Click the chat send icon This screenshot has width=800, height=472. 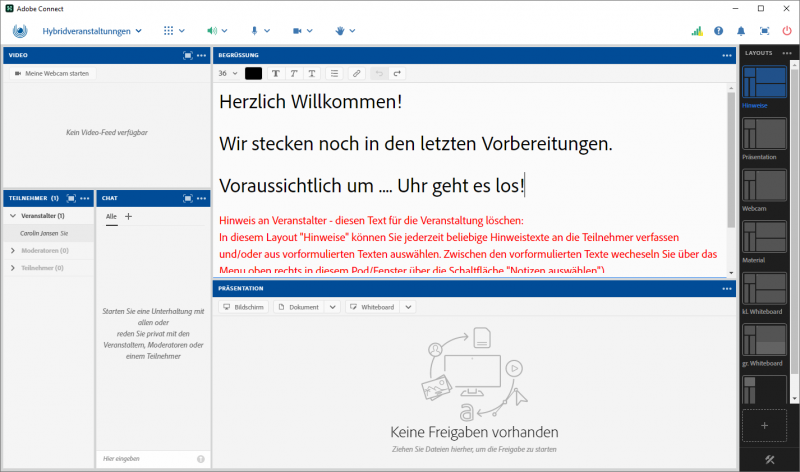point(201,459)
